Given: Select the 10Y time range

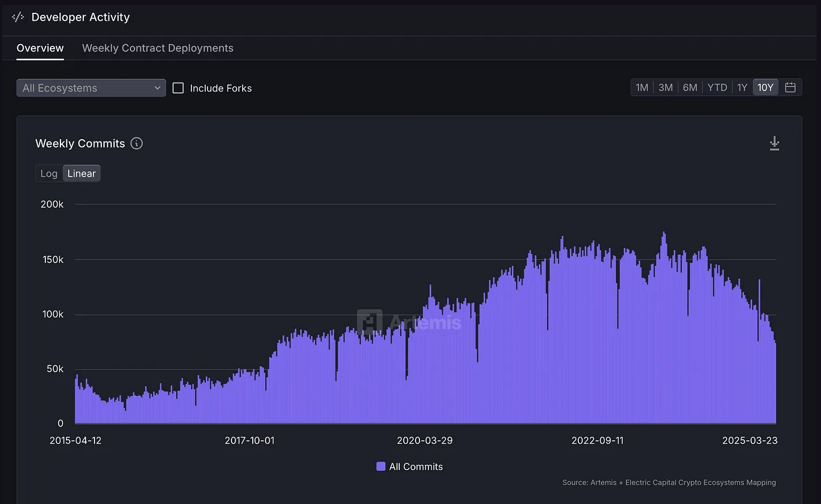Looking at the screenshot, I should tap(765, 88).
